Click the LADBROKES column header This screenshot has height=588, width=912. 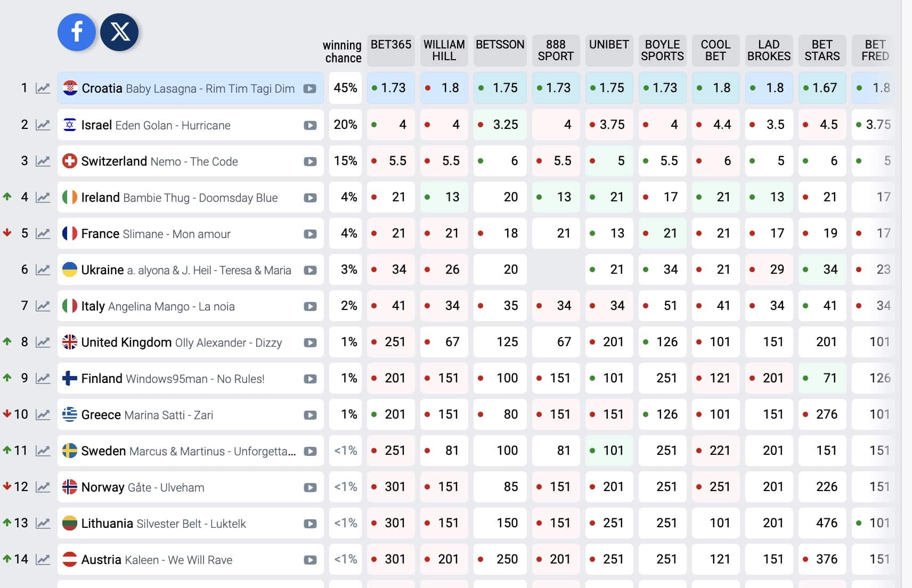tap(769, 51)
